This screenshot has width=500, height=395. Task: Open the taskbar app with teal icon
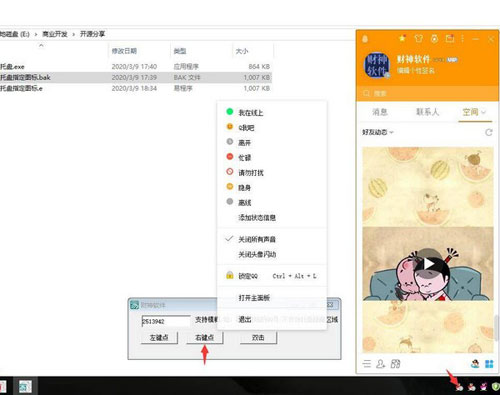click(x=25, y=387)
